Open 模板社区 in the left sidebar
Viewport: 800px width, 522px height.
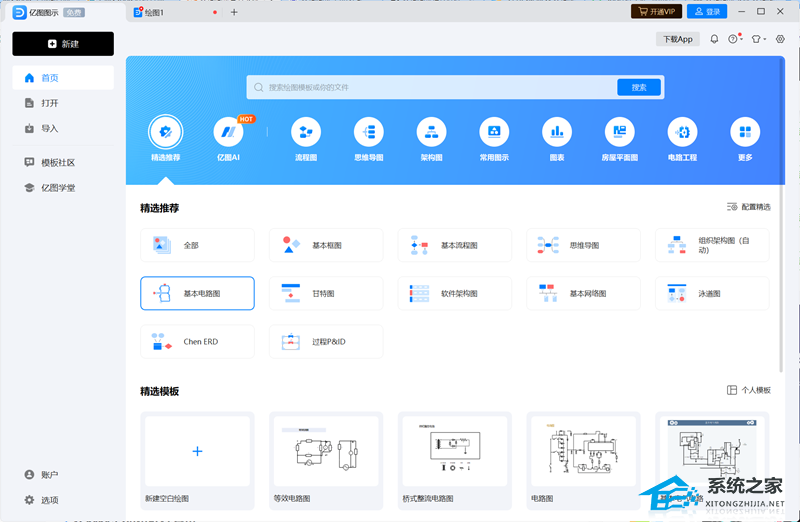[x=57, y=162]
